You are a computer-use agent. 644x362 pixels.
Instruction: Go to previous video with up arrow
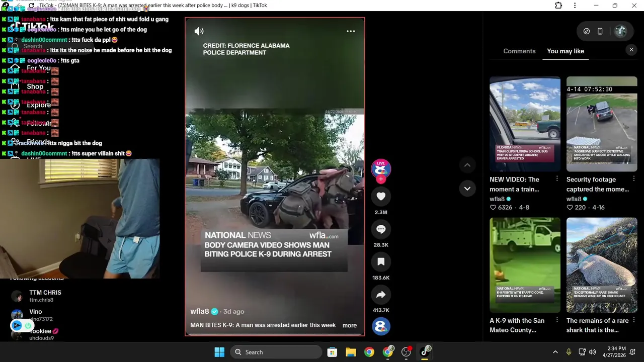point(467,165)
